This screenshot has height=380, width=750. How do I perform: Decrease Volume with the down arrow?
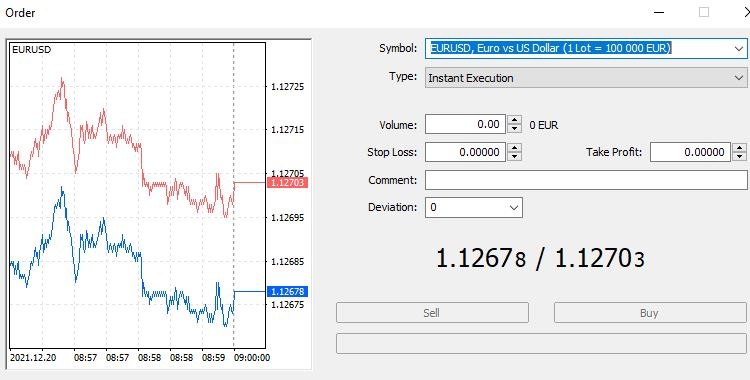click(514, 129)
